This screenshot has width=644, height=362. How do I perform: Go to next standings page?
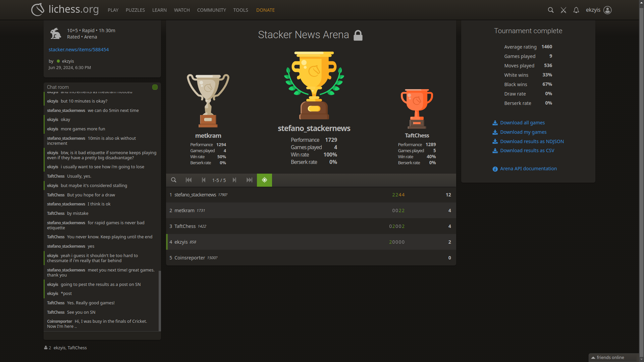pos(234,180)
